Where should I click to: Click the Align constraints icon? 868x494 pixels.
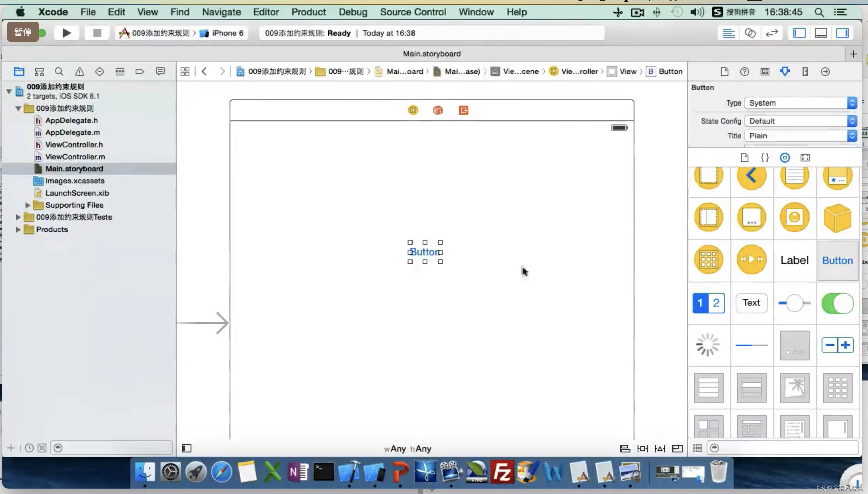[624, 449]
